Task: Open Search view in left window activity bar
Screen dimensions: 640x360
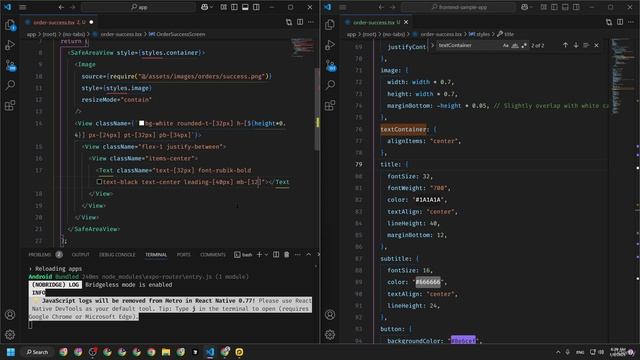Action: (x=10, y=85)
